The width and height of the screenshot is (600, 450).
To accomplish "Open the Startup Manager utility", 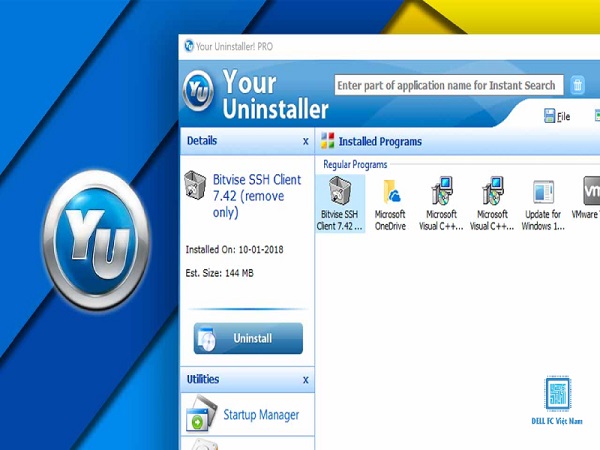I will (x=247, y=415).
